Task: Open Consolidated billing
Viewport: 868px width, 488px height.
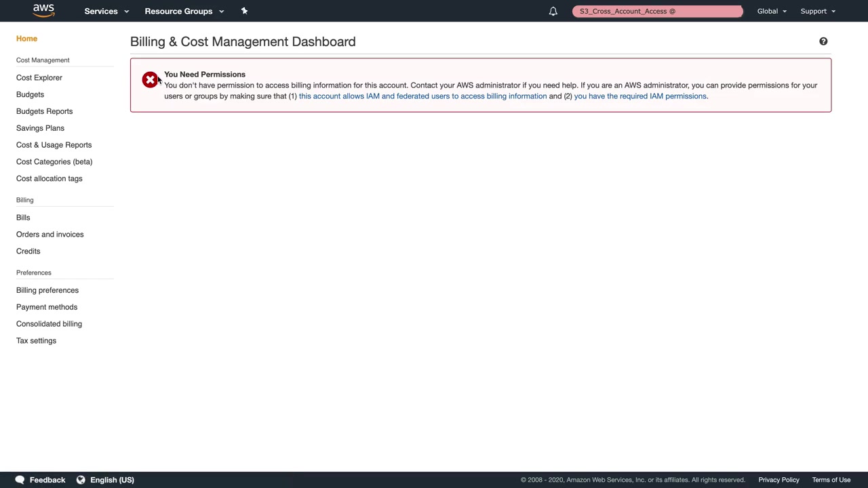Action: click(x=49, y=324)
